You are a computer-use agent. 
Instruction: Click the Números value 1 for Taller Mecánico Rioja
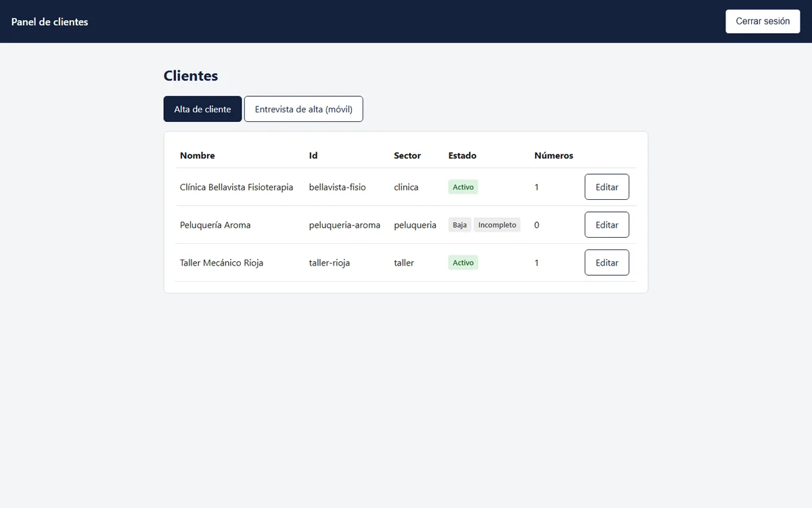(537, 263)
